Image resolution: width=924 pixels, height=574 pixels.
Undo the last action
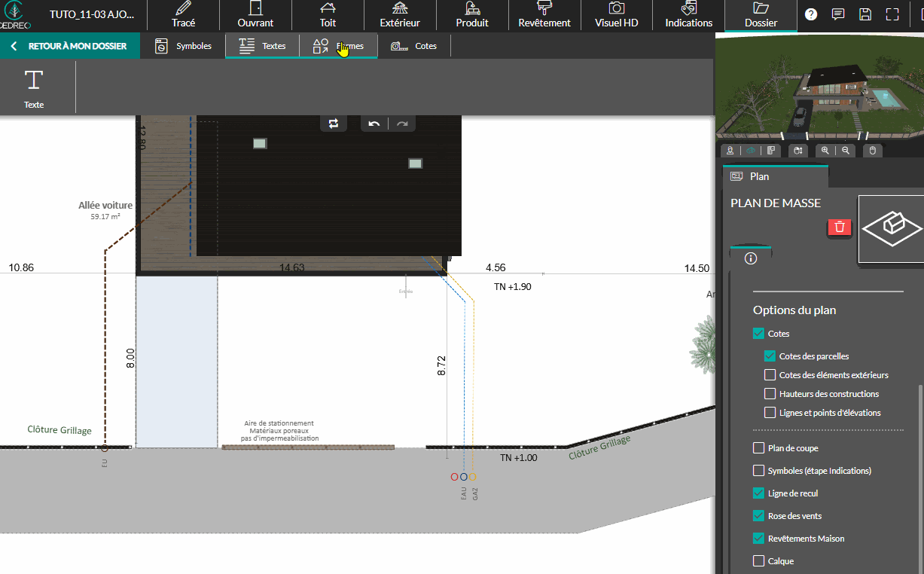[x=374, y=124]
